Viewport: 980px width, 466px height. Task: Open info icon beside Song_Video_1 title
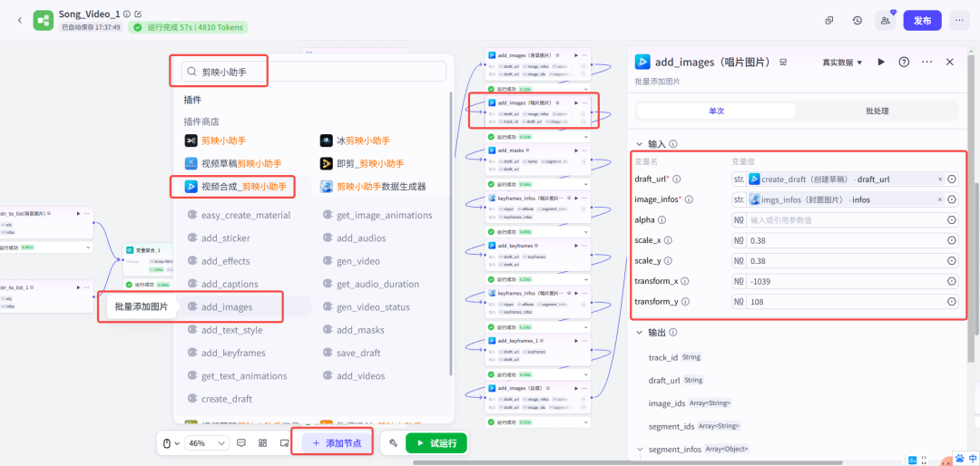click(128, 13)
